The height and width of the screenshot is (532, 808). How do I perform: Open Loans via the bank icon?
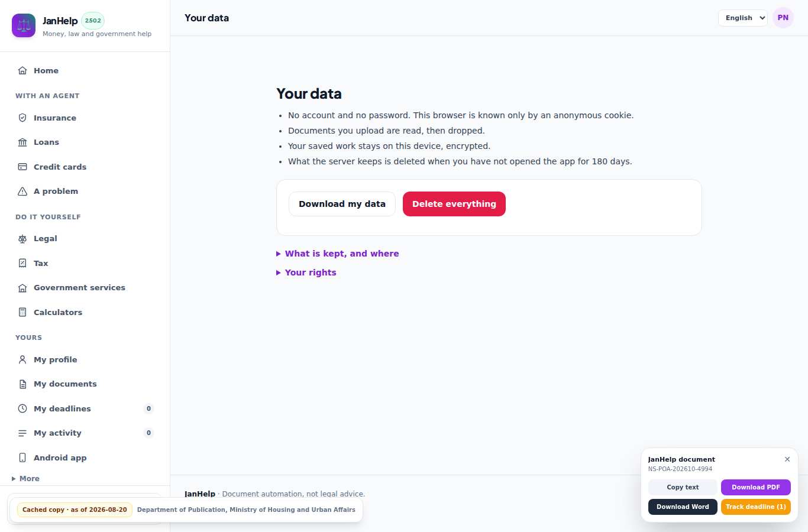click(22, 142)
